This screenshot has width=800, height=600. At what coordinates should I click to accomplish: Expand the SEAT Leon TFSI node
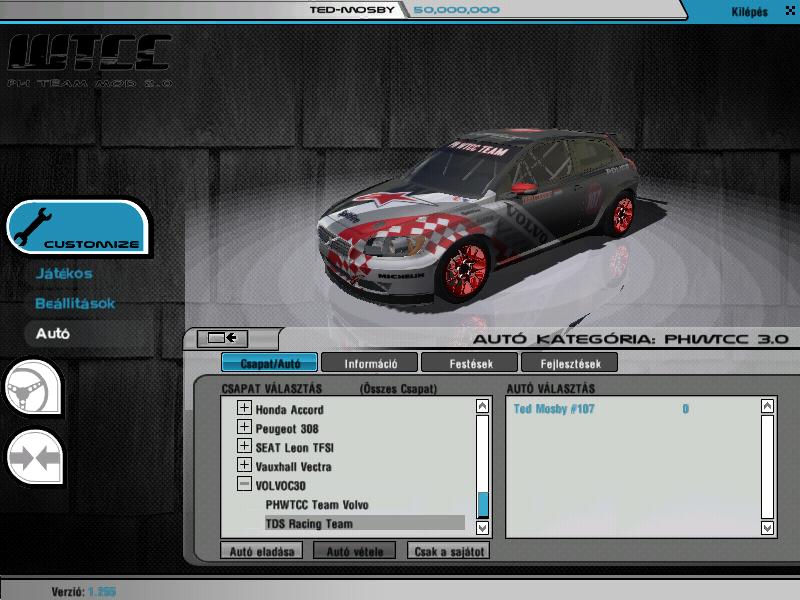click(244, 445)
